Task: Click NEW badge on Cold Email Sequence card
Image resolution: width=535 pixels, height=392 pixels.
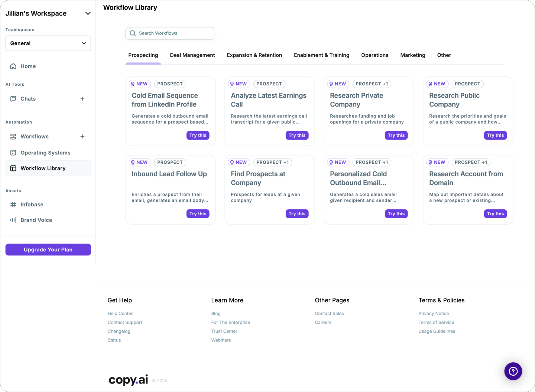Action: 140,84
